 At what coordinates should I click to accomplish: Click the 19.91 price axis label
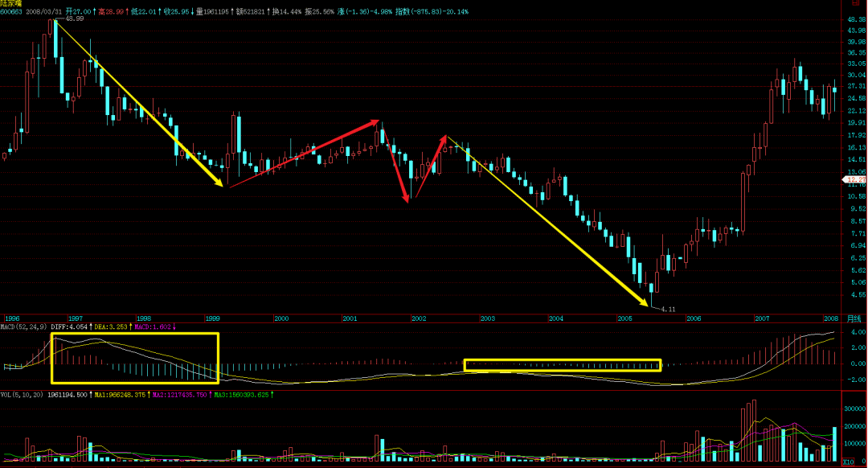[x=856, y=122]
